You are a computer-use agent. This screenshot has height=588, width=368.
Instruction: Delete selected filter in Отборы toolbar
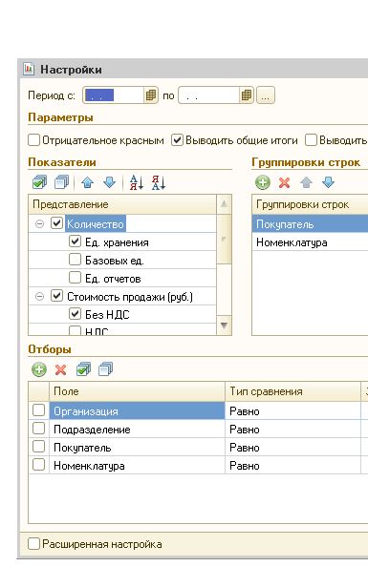60,369
